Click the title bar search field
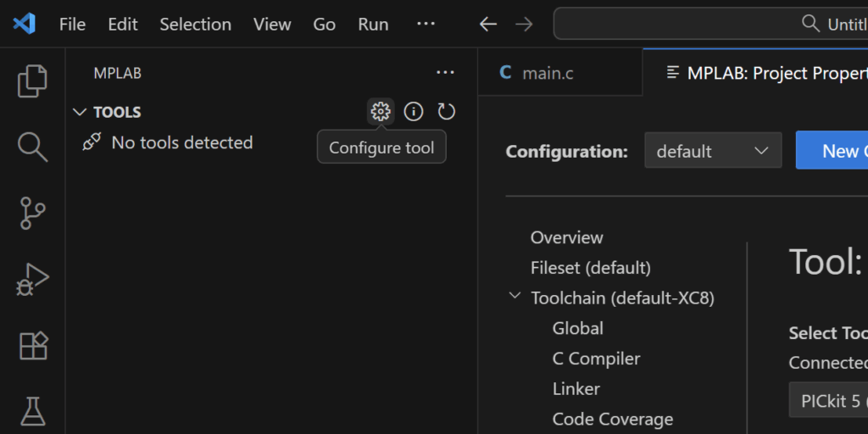 click(712, 24)
